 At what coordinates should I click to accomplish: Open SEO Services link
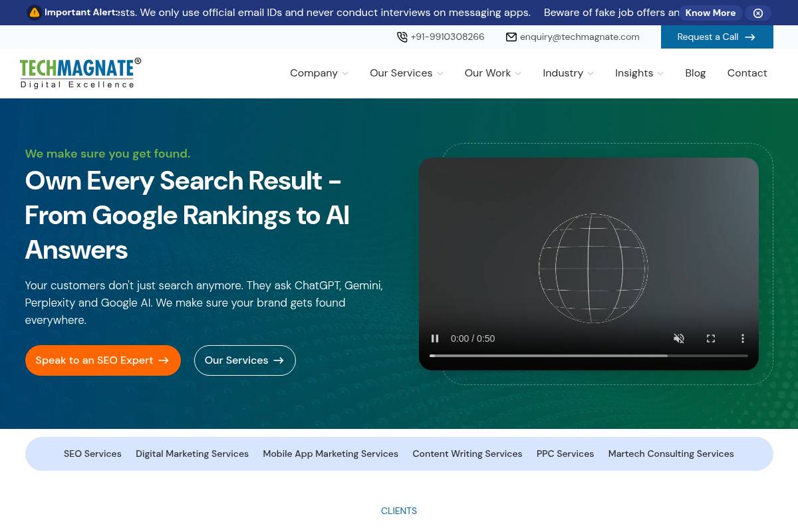point(92,454)
